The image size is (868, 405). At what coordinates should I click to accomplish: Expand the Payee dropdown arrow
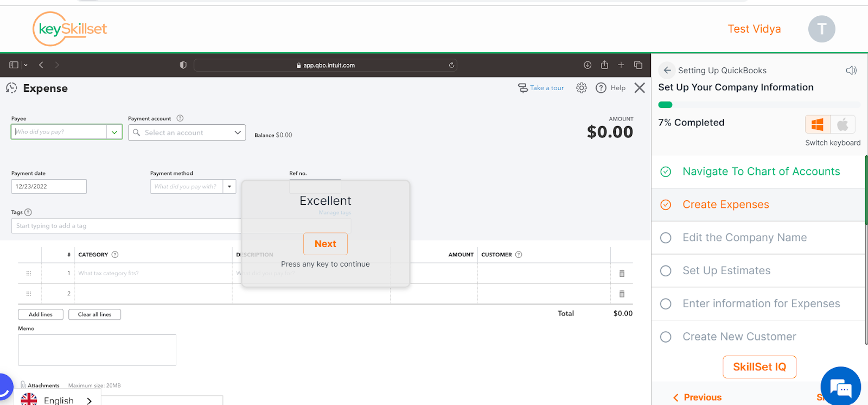pyautogui.click(x=114, y=132)
